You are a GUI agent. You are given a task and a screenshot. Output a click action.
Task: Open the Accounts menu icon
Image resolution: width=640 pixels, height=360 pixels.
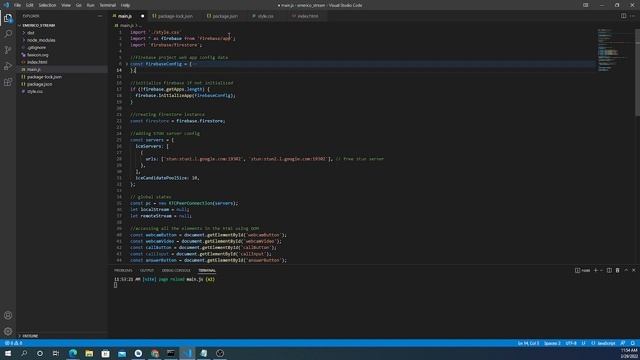[x=8, y=315]
